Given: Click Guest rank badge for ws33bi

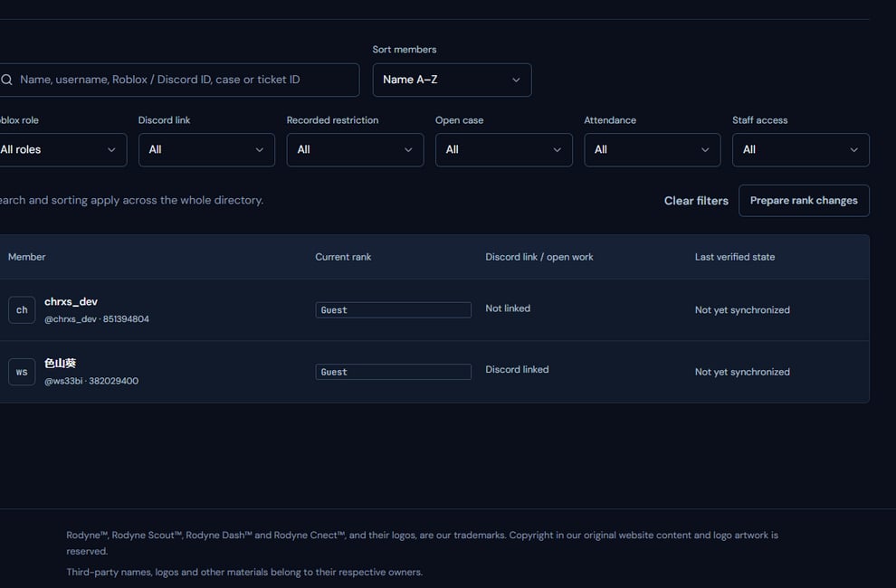Looking at the screenshot, I should click(x=393, y=372).
